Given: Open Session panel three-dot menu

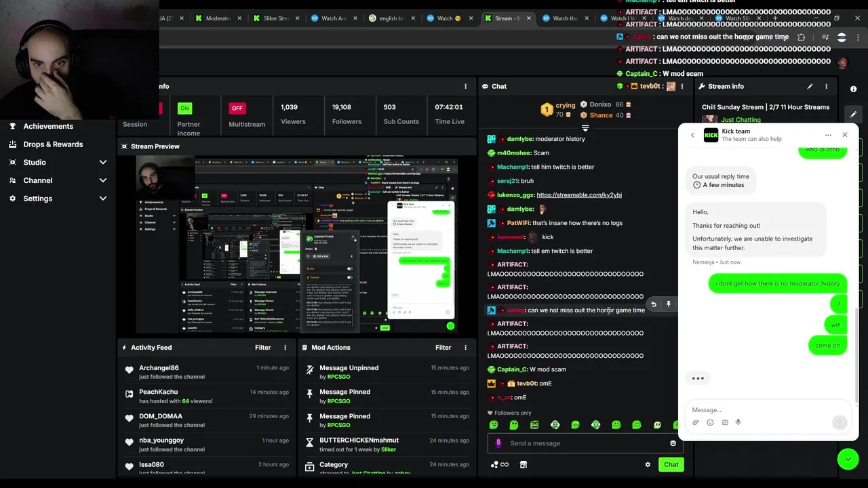Looking at the screenshot, I should (465, 86).
